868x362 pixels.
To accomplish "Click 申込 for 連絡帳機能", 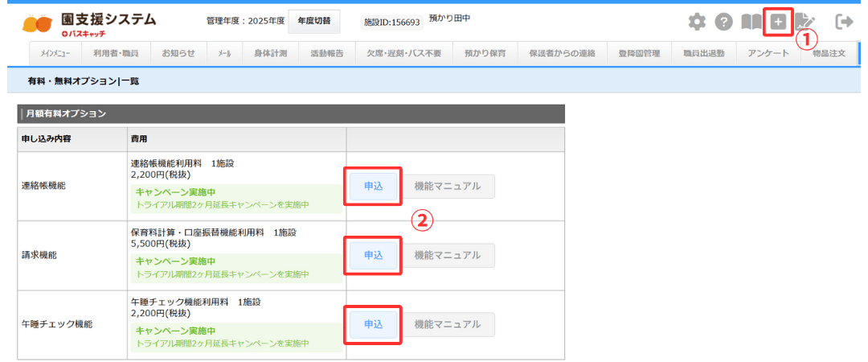I will (x=373, y=186).
